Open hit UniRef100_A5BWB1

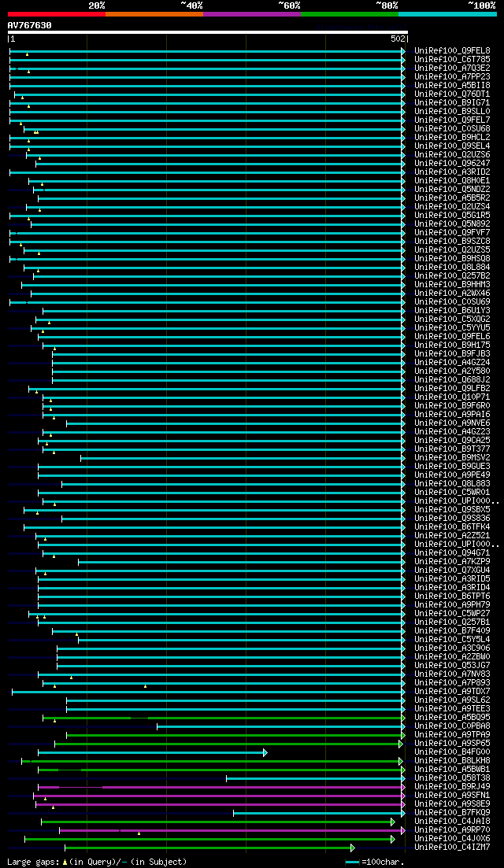coord(452,769)
